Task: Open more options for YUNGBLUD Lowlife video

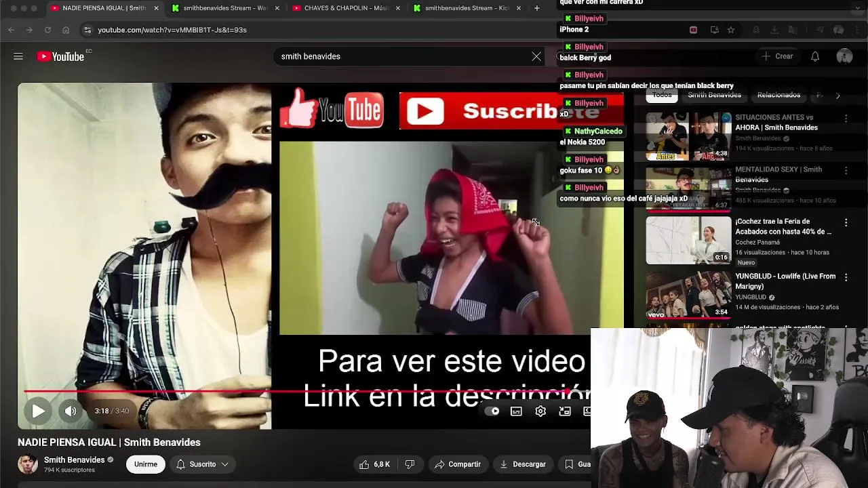Action: point(846,277)
